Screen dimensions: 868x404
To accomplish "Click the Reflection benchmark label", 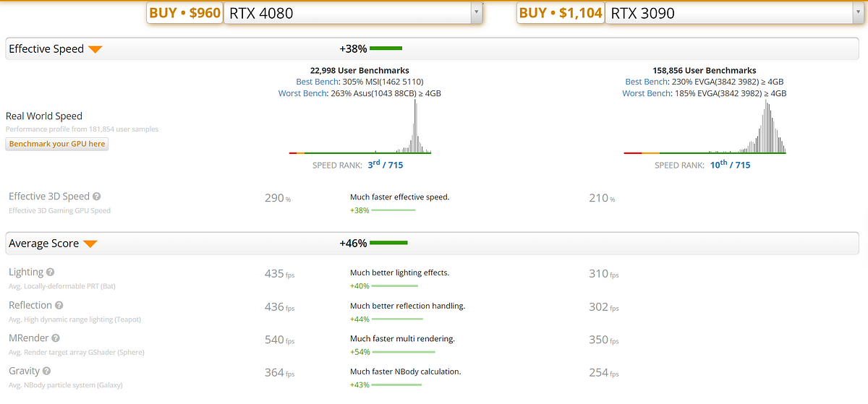I will click(30, 305).
